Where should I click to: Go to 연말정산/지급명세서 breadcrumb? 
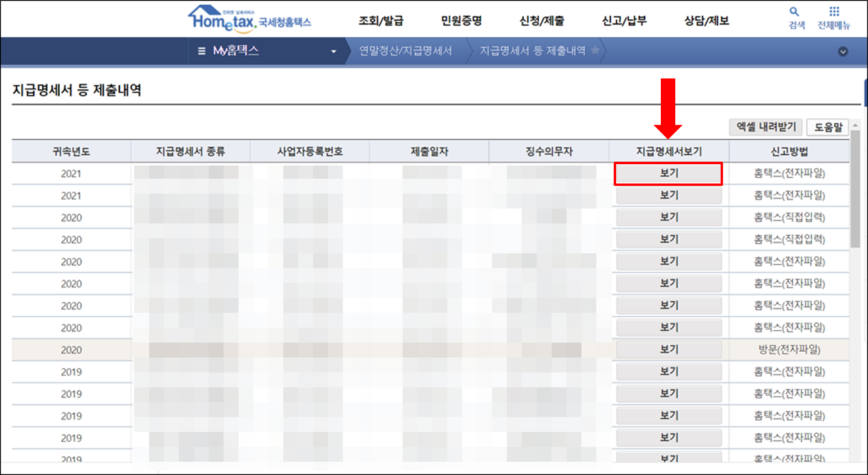click(x=405, y=51)
